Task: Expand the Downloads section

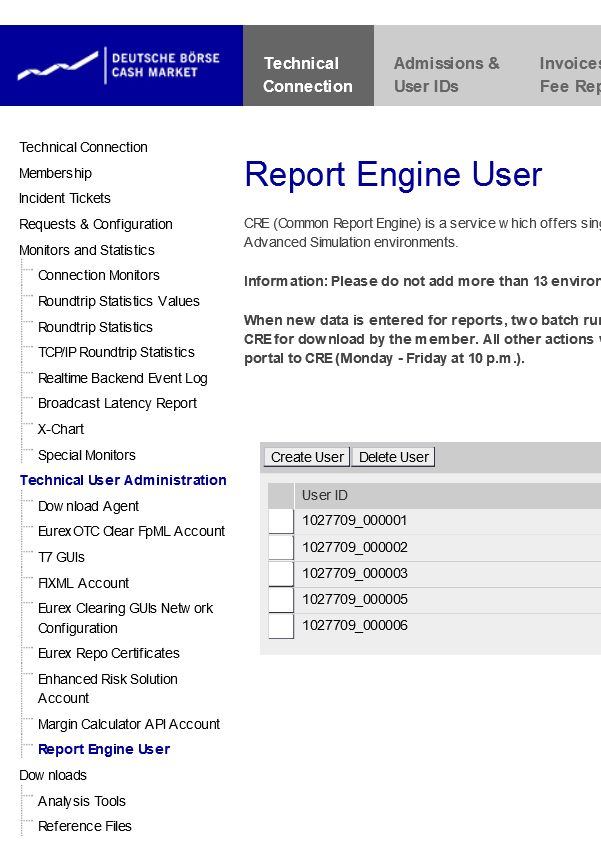Action: (x=53, y=776)
